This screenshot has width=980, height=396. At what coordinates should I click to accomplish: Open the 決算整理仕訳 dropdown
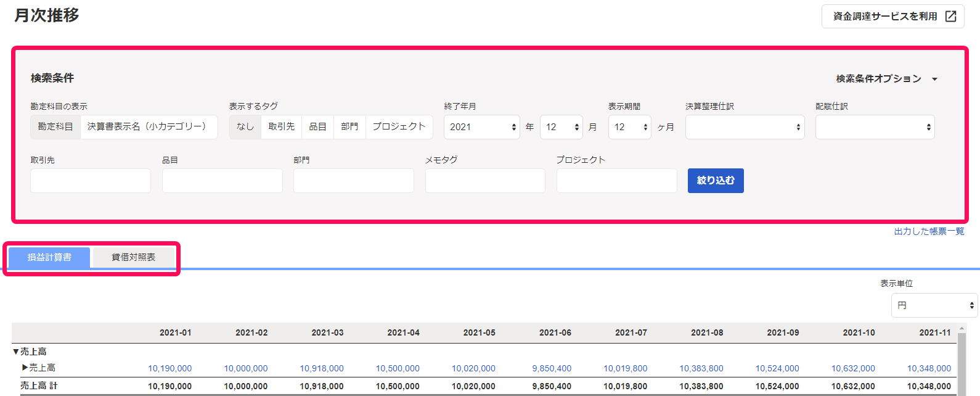(x=745, y=127)
